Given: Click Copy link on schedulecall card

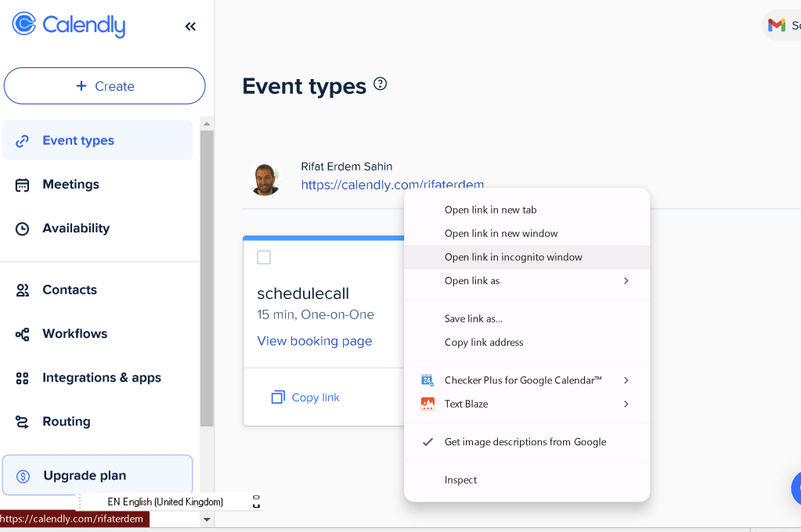Looking at the screenshot, I should pyautogui.click(x=305, y=397).
